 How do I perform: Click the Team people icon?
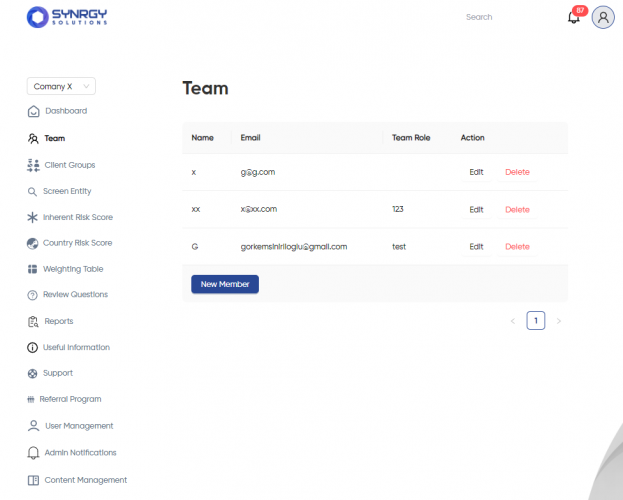tap(33, 138)
